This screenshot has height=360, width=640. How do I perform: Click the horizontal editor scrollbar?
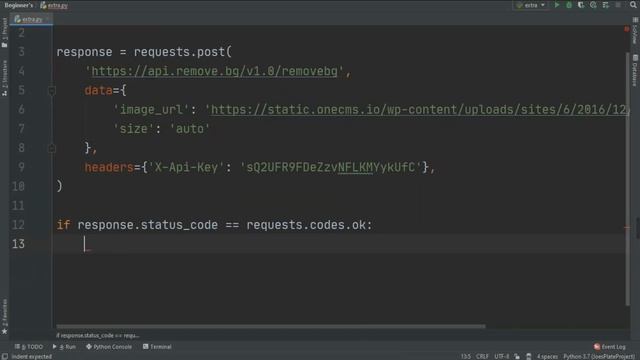pos(271,326)
